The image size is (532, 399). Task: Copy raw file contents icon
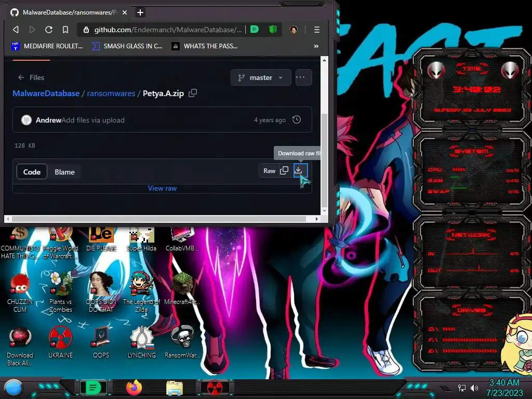pos(284,170)
